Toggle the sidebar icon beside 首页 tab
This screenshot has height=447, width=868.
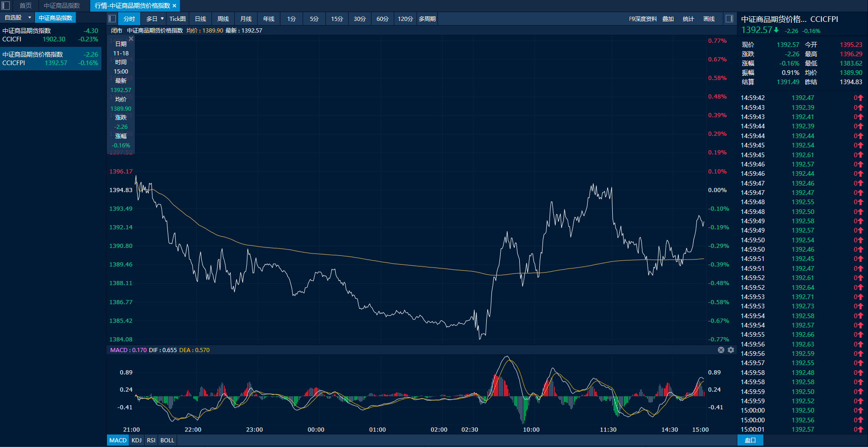pyautogui.click(x=6, y=6)
